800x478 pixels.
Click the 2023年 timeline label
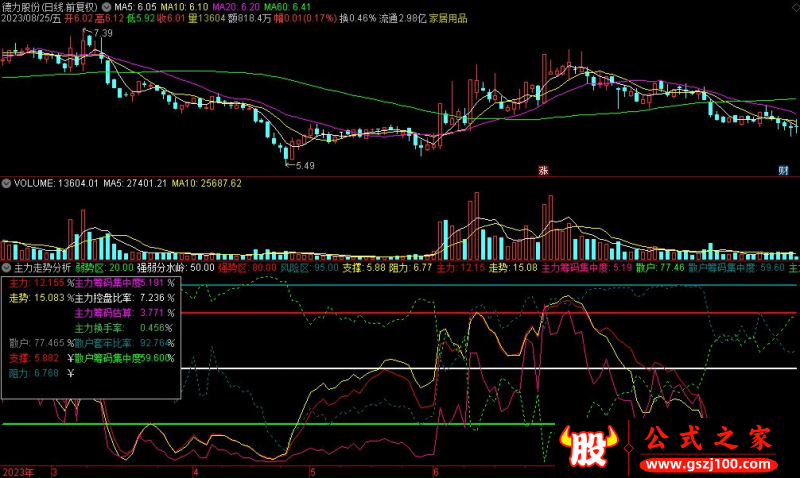(18, 472)
